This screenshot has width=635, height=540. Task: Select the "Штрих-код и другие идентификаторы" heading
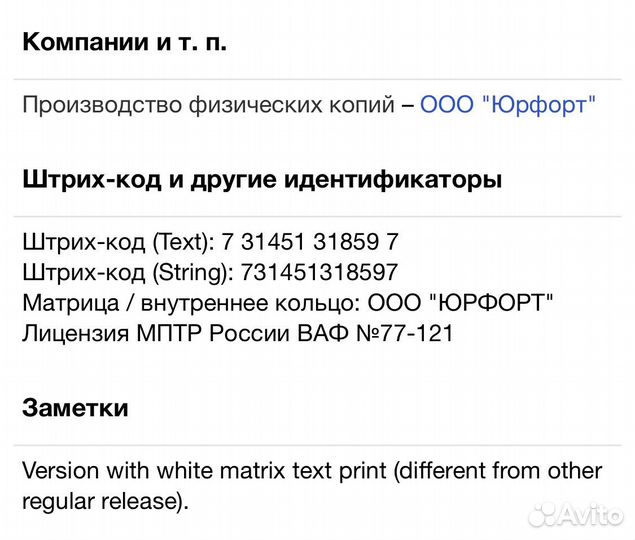(x=262, y=181)
